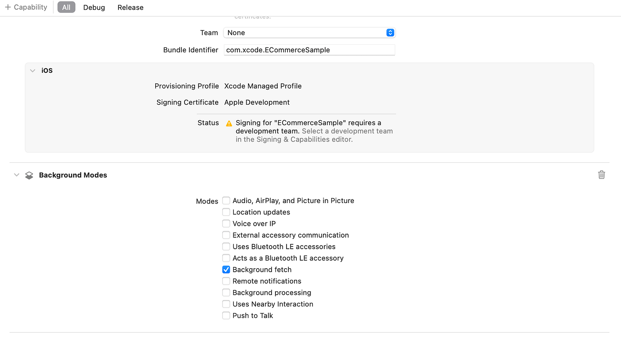
Task: Uncheck the Background fetch mode
Action: (226, 269)
